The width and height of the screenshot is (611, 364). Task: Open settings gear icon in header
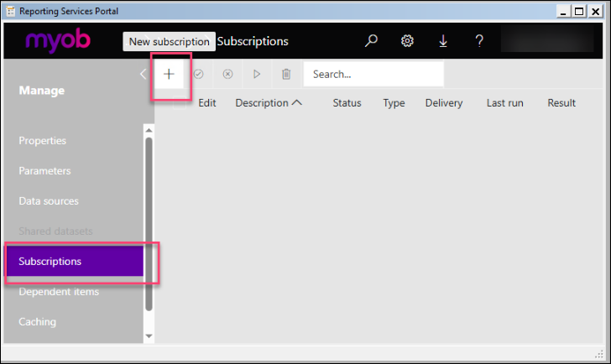407,41
